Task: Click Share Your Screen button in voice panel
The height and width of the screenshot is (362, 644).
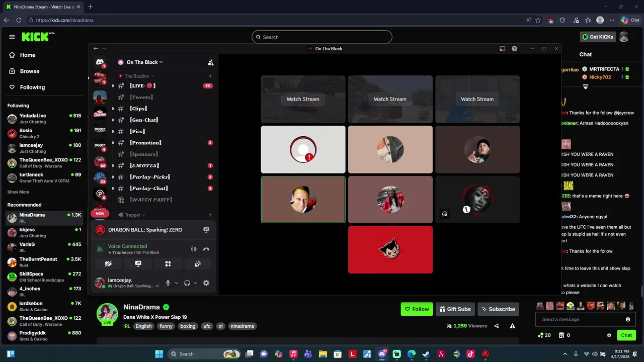Action: tap(138, 263)
